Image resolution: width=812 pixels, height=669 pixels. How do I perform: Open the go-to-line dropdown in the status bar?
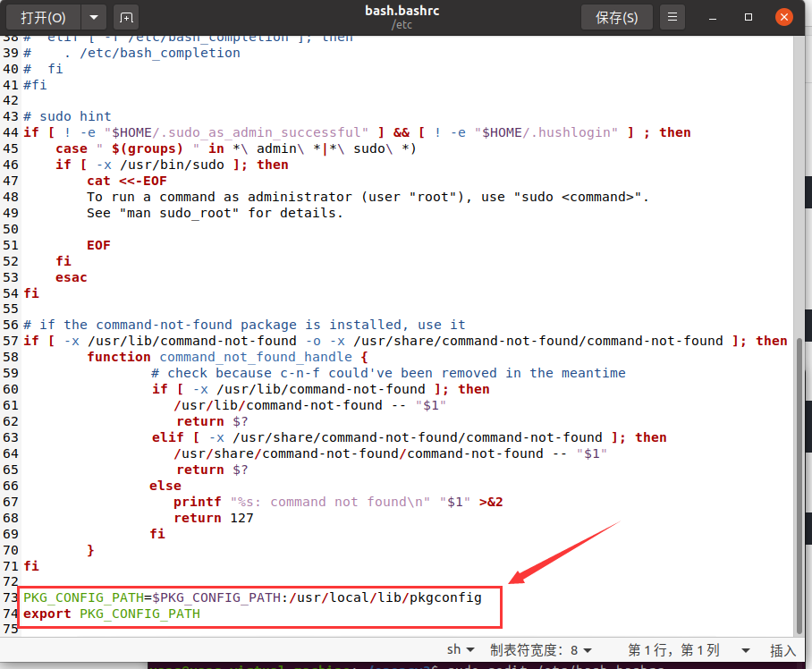[x=746, y=648]
